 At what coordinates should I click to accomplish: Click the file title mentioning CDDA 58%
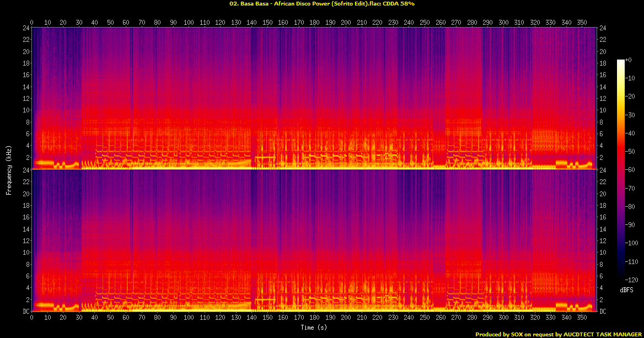(322, 4)
